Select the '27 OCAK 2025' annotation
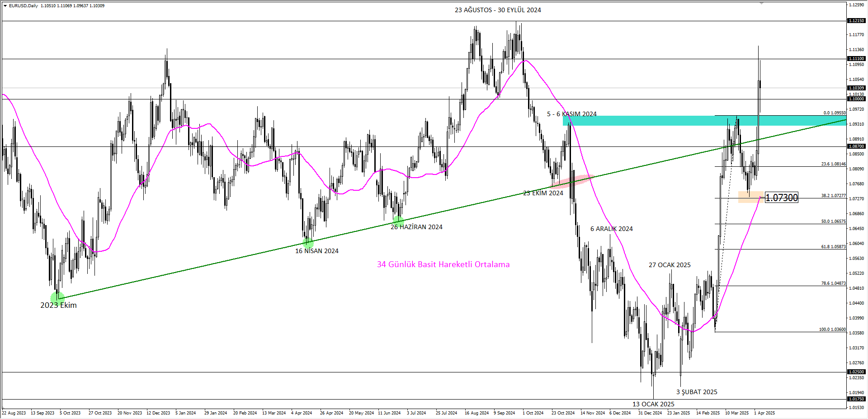Image resolution: width=868 pixels, height=419 pixels. pyautogui.click(x=670, y=265)
